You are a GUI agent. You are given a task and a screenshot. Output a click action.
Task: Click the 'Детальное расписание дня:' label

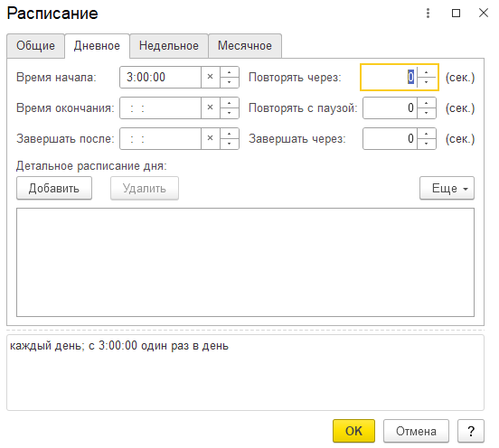pyautogui.click(x=91, y=165)
